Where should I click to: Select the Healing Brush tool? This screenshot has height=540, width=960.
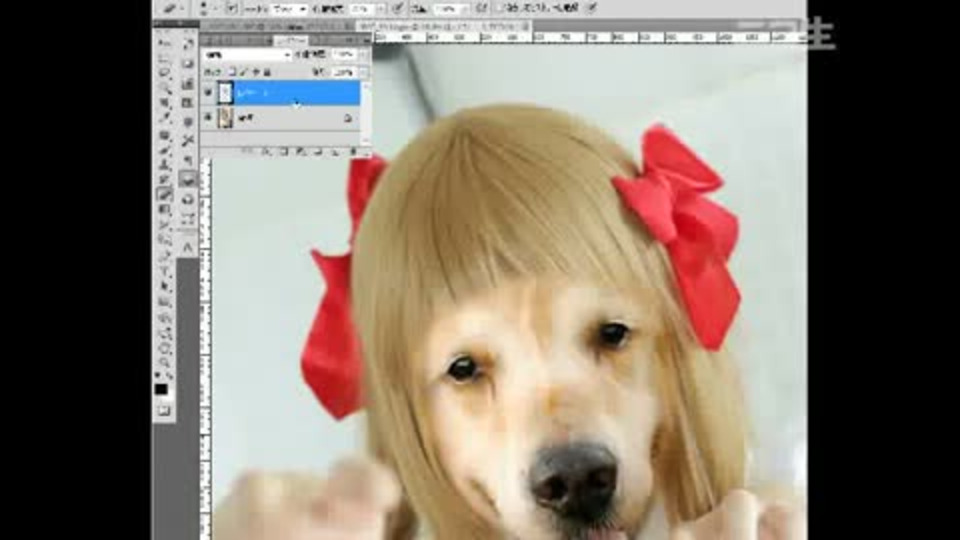(165, 135)
